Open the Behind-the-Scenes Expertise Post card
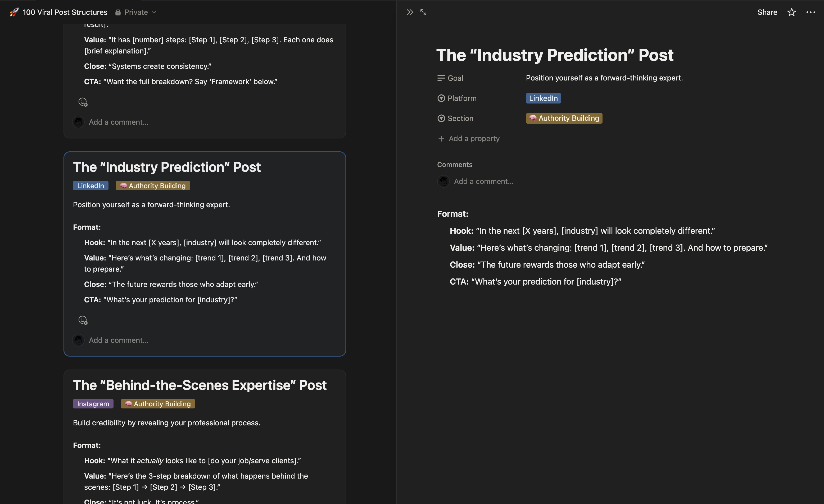This screenshot has width=824, height=504. tap(200, 385)
